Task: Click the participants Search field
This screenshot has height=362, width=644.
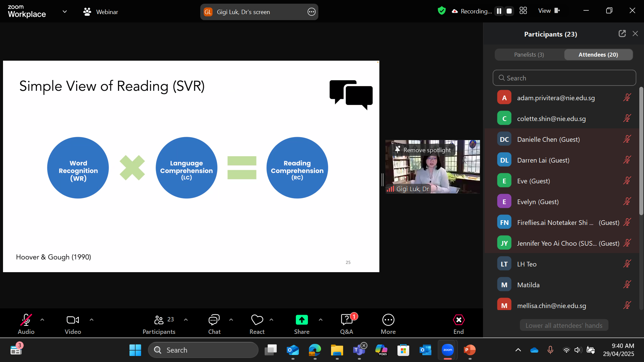Action: click(564, 78)
